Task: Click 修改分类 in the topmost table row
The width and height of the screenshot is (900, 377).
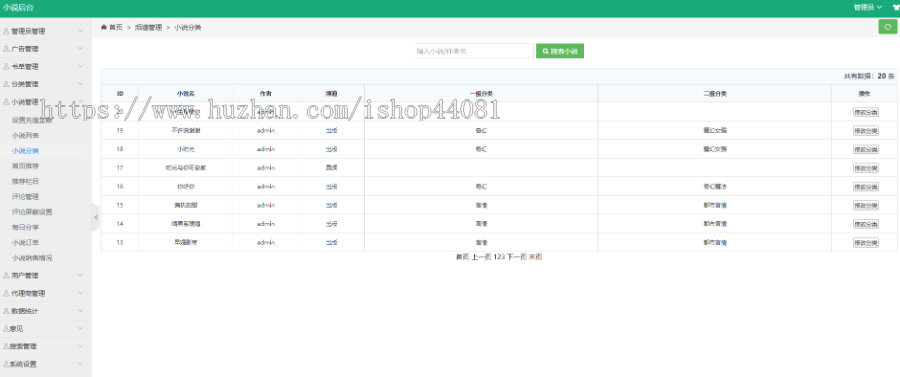Action: [866, 112]
